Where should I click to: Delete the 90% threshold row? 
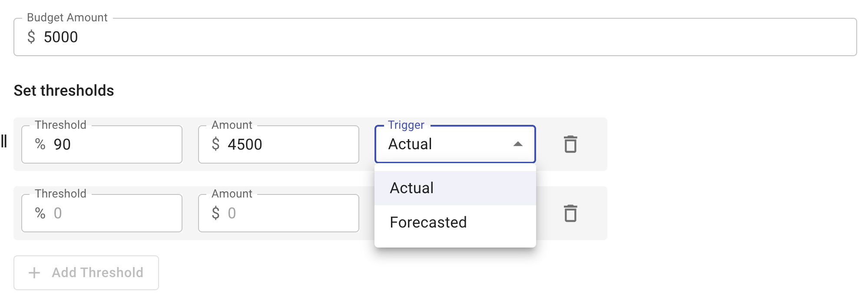(570, 144)
